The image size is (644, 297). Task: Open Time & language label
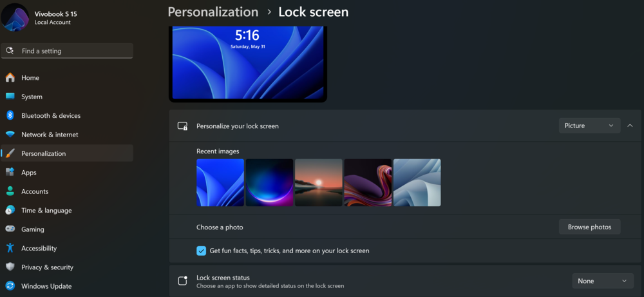coord(46,210)
